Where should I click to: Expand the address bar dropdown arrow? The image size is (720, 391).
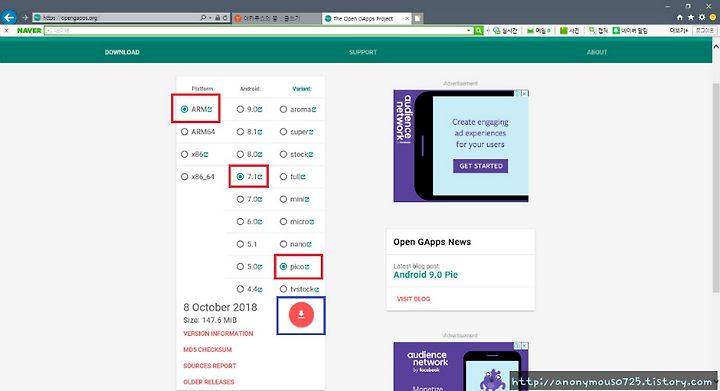point(210,18)
